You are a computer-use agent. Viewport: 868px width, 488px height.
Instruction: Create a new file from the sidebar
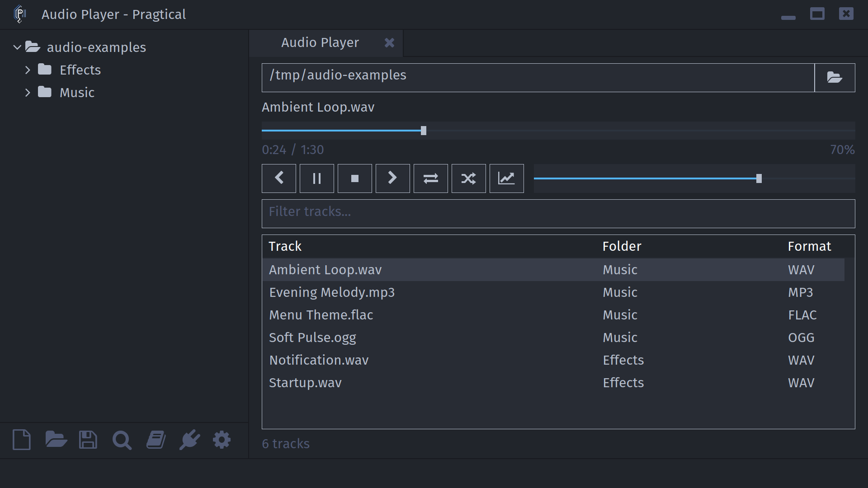(22, 440)
